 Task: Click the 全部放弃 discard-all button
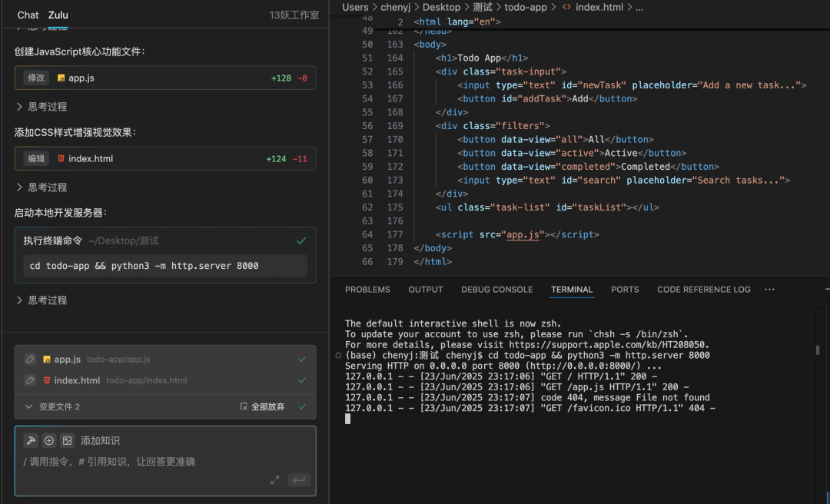point(263,407)
